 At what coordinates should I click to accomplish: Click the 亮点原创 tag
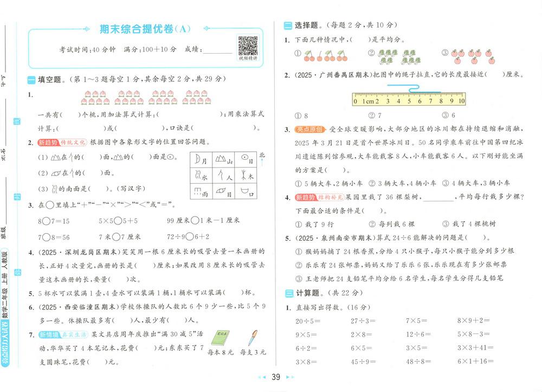click(309, 130)
